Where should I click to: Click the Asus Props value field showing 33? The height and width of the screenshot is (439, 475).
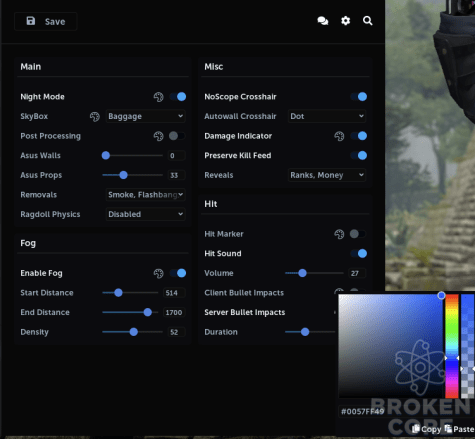pos(176,175)
